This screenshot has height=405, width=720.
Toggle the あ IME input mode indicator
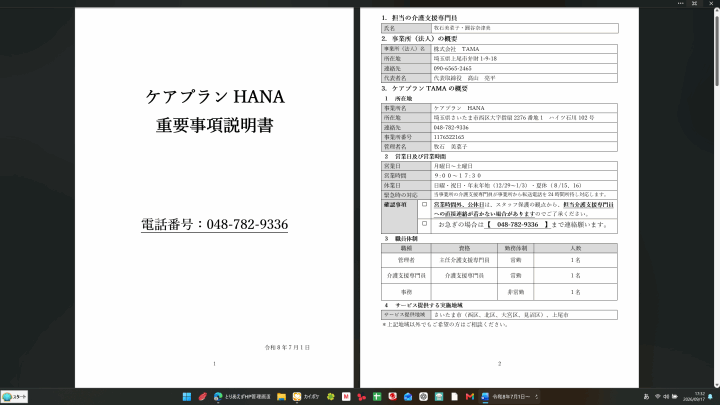pos(646,397)
